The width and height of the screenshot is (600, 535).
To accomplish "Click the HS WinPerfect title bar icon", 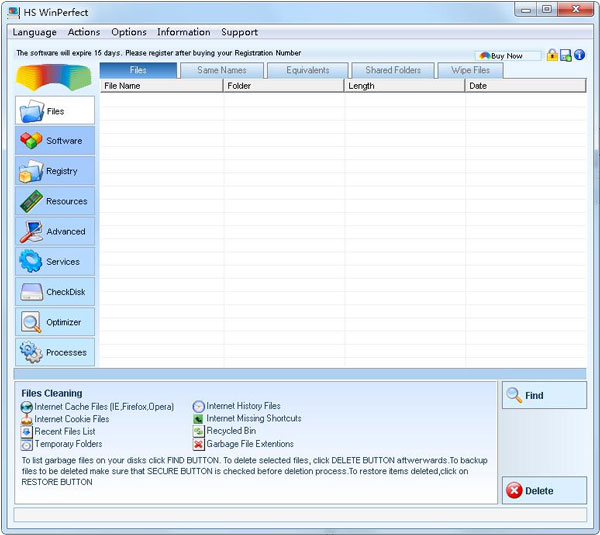I will [x=13, y=12].
